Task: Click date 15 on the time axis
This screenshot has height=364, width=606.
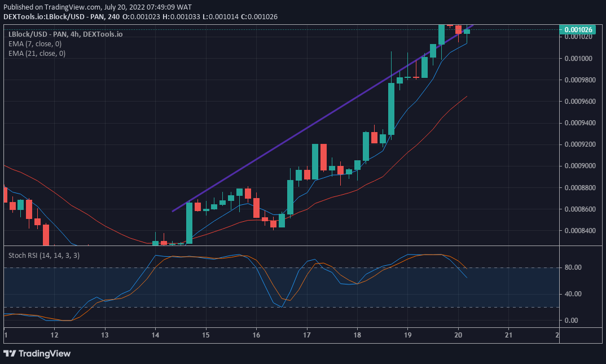Action: [x=205, y=335]
